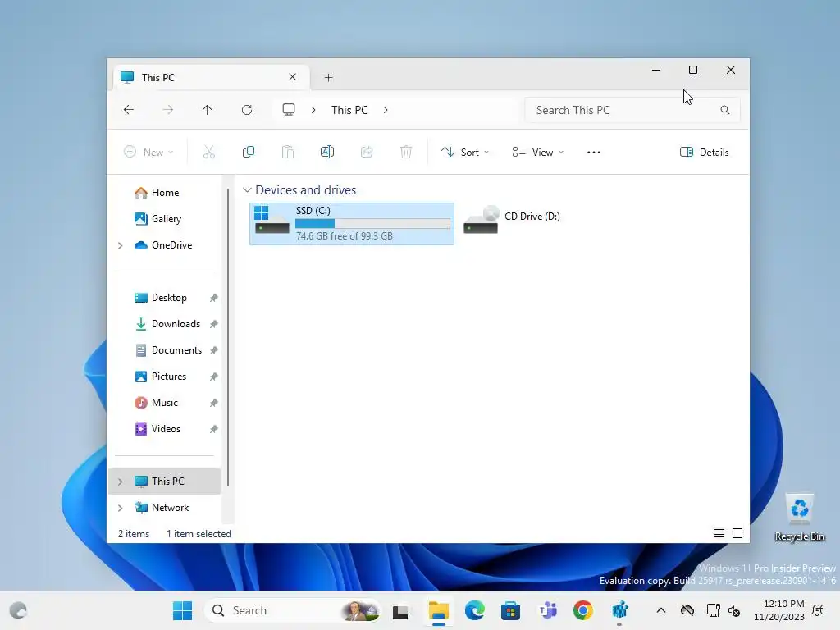The image size is (840, 630).
Task: Open the See more three-dots menu
Action: [x=594, y=152]
